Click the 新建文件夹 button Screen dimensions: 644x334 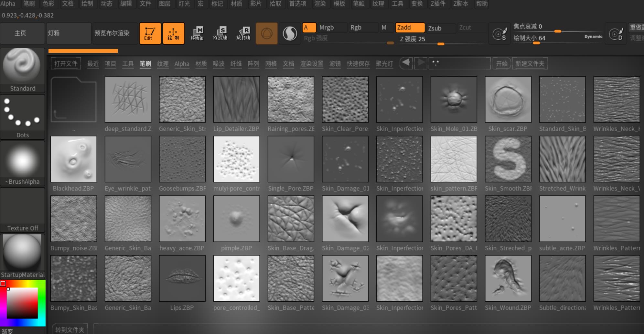point(530,63)
